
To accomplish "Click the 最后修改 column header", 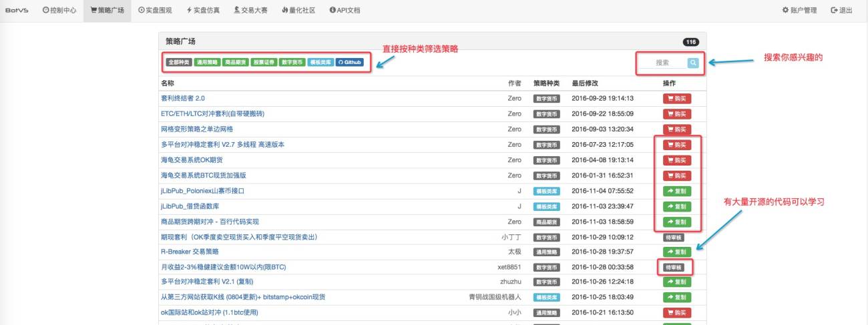I will click(585, 83).
